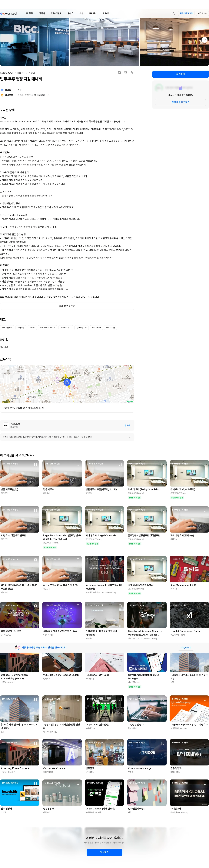
Task: Click the resume match icon beside bookmark
Action: click(x=125, y=73)
